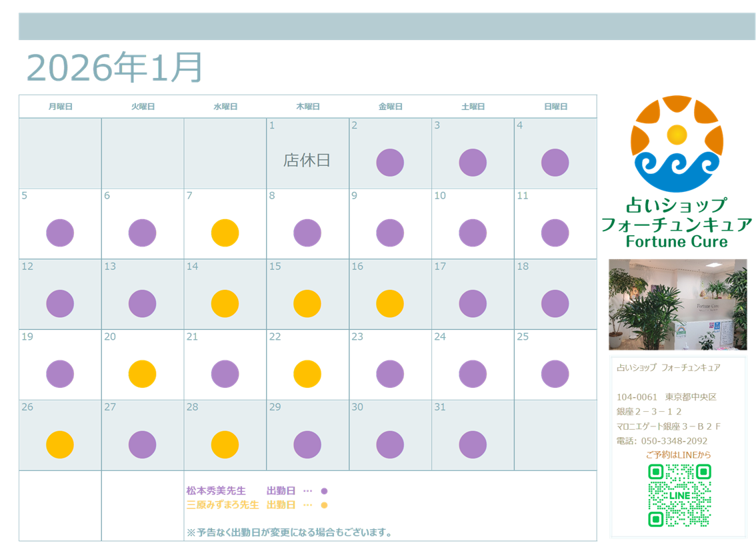The image size is (756, 557).
Task: Select the 日曜日 column header
Action: point(555,107)
